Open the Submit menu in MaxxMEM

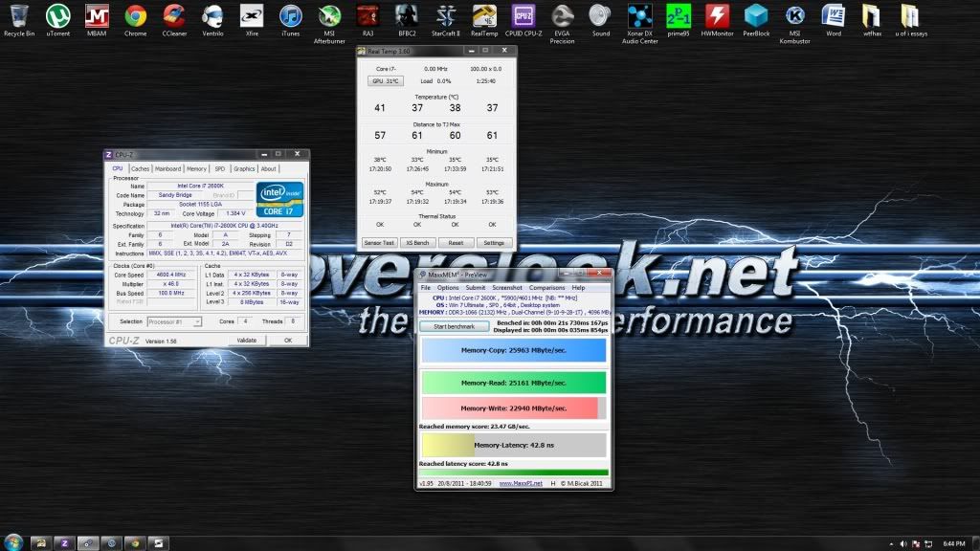[x=475, y=288]
